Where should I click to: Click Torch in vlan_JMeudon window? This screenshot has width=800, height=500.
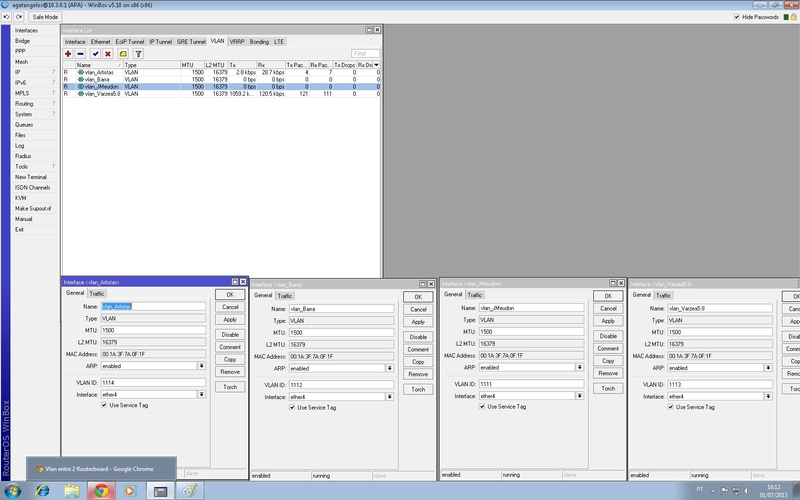[x=608, y=388]
